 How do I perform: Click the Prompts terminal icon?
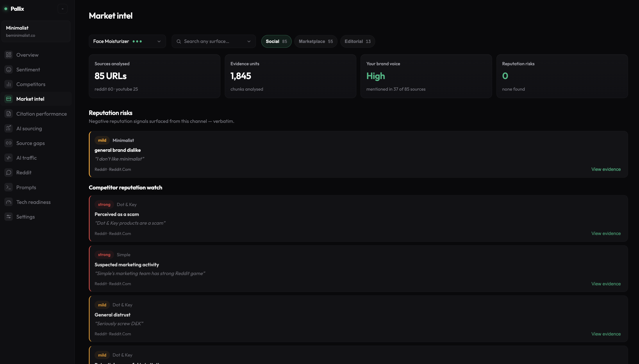pyautogui.click(x=9, y=187)
